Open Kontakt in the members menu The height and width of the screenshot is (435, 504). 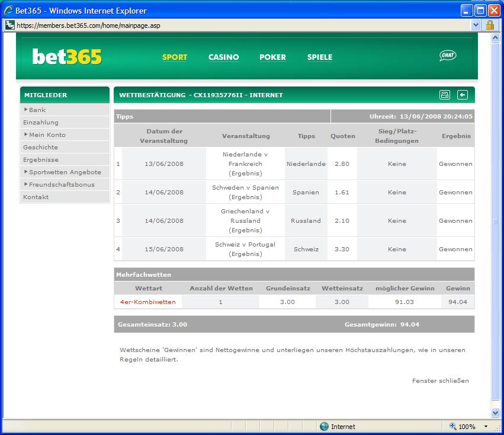tap(65, 197)
